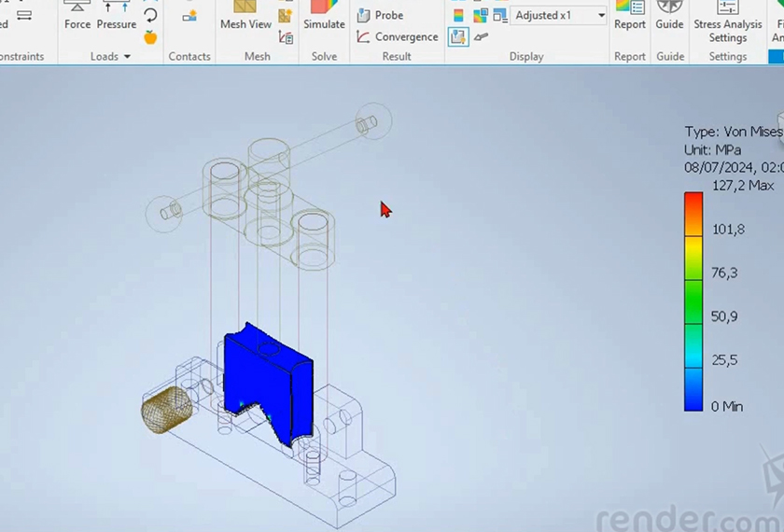Apply the Gravity load (apple icon)
The width and height of the screenshot is (784, 532).
coord(150,37)
